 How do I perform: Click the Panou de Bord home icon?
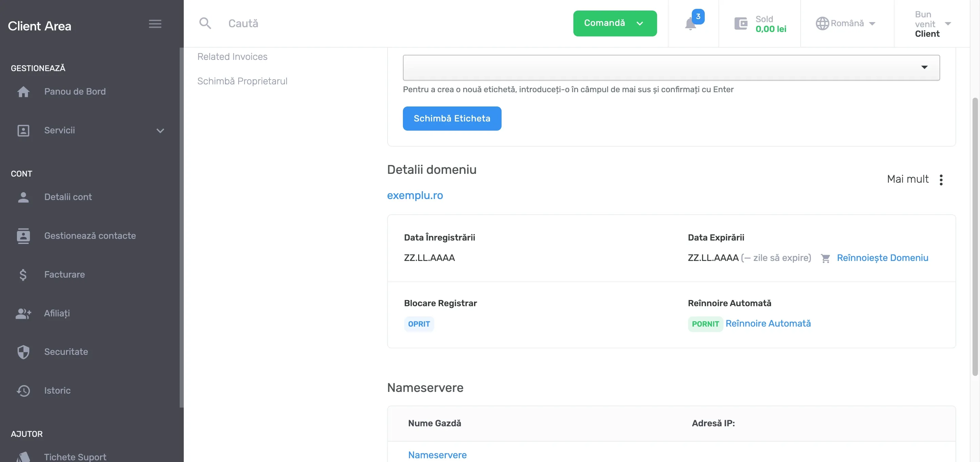pos(23,91)
